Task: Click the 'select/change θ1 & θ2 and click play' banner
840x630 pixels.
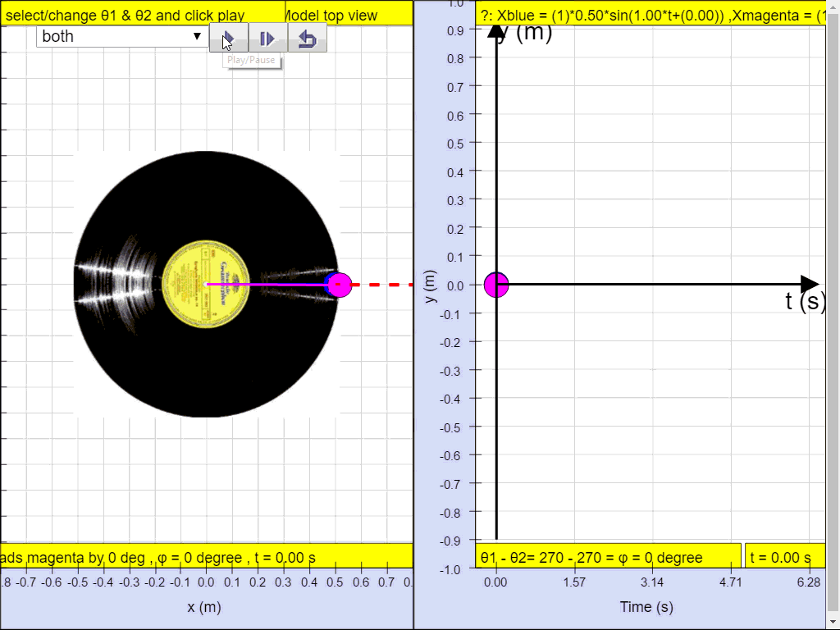Action: (x=143, y=15)
